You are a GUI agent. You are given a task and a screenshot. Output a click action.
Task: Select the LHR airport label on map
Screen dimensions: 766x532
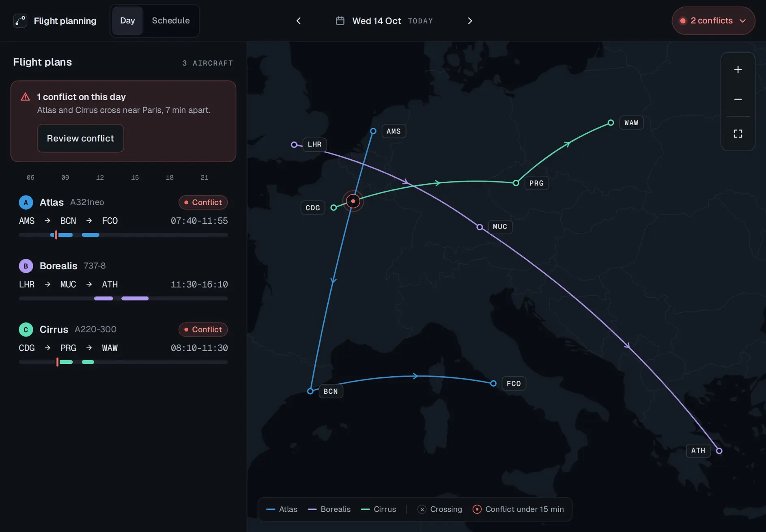314,144
